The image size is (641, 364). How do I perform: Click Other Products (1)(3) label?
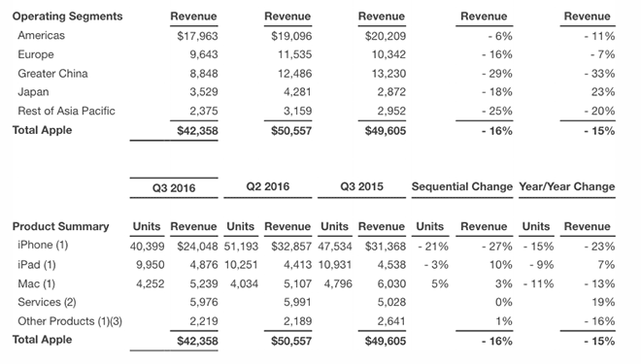(70, 321)
